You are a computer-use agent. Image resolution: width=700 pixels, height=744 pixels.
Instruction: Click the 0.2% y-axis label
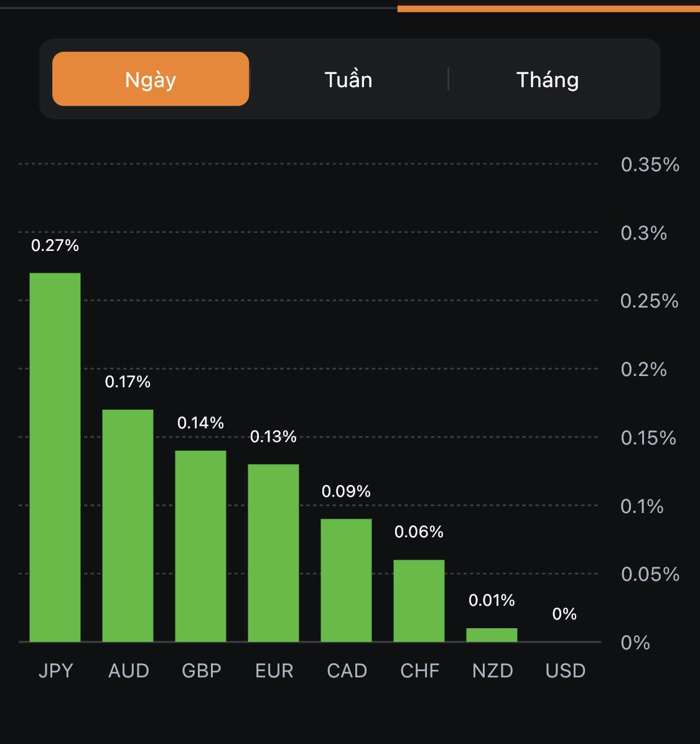643,369
